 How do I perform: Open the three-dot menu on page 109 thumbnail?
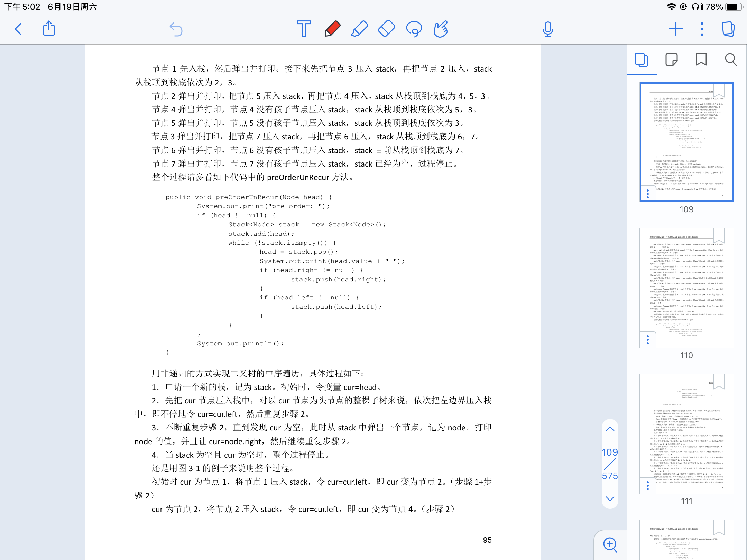coord(648,194)
